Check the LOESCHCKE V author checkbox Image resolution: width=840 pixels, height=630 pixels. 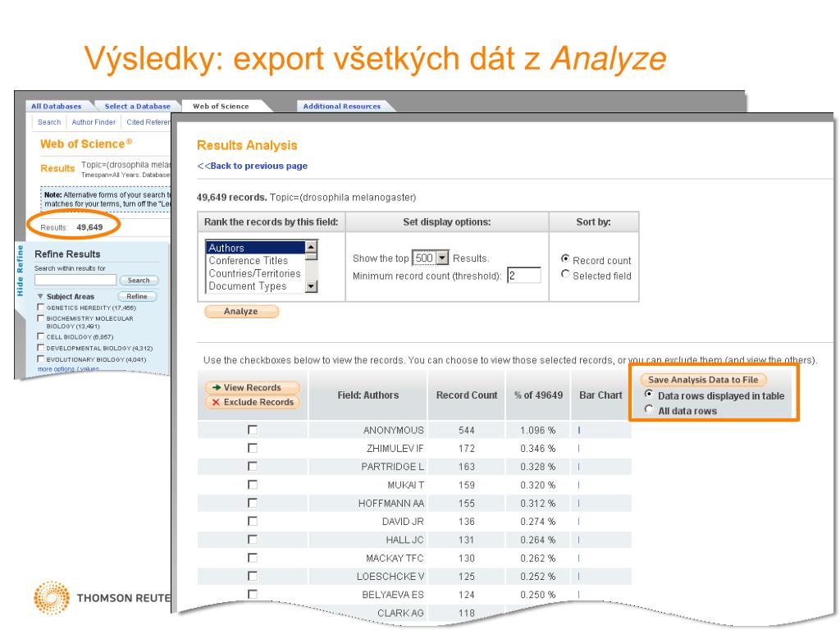coord(253,576)
